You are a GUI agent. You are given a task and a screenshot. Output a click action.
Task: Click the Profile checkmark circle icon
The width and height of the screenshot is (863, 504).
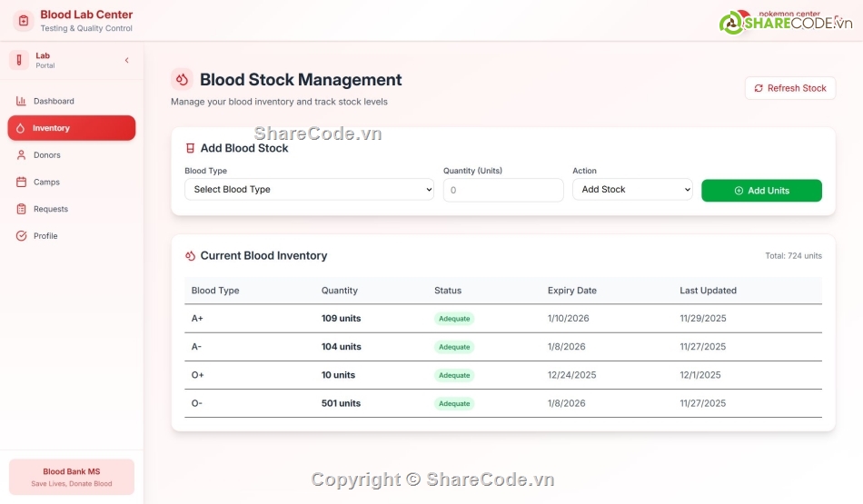tap(21, 236)
